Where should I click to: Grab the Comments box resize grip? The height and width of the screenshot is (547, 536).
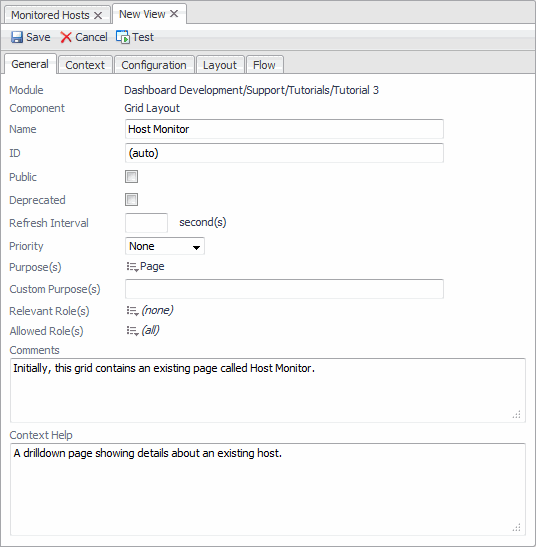(517, 414)
